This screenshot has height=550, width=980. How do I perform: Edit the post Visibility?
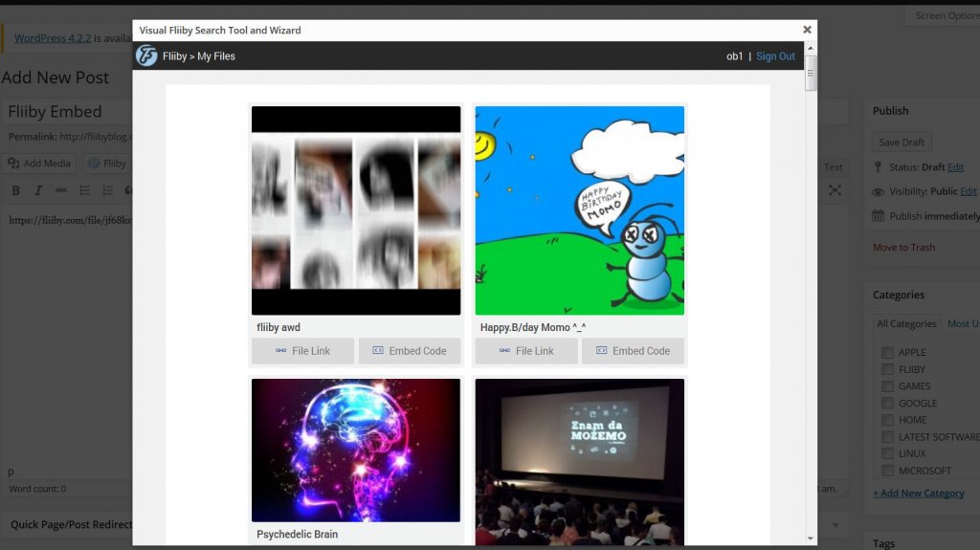click(x=969, y=191)
